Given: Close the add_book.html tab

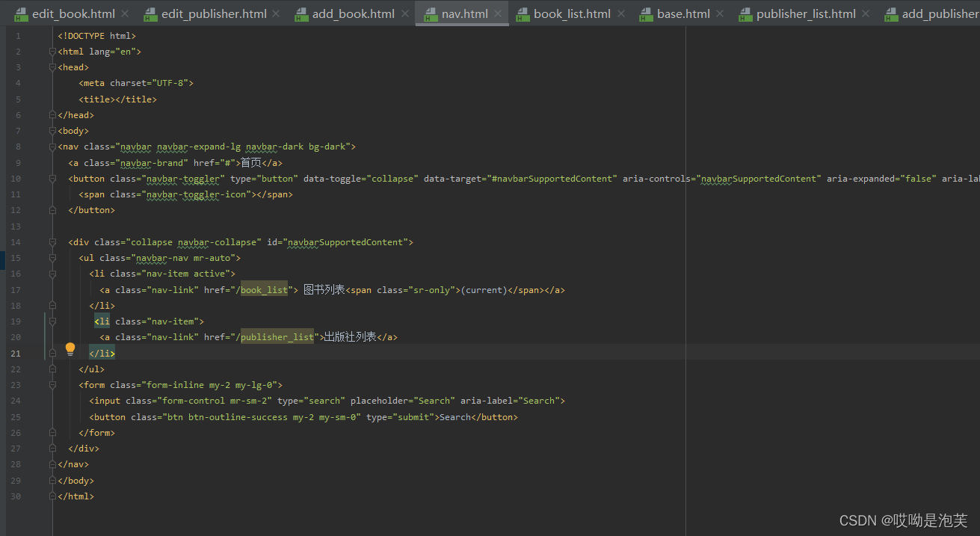Looking at the screenshot, I should (x=404, y=13).
